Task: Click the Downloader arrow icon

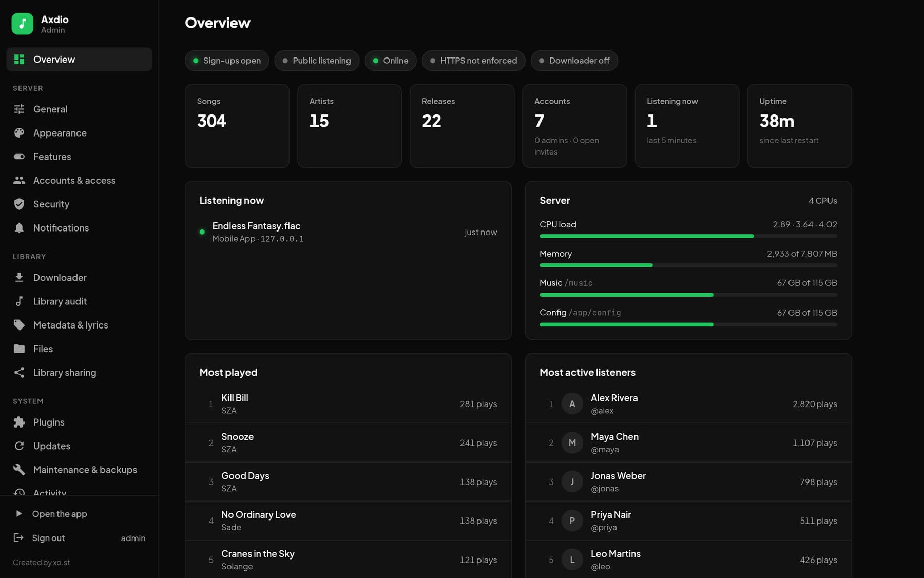Action: (x=20, y=277)
